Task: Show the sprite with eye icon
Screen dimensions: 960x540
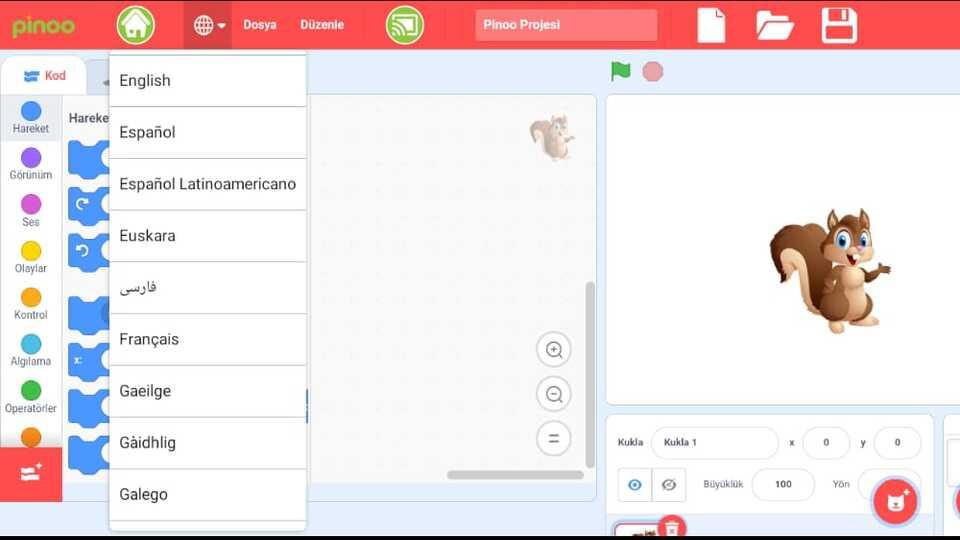Action: tap(635, 485)
